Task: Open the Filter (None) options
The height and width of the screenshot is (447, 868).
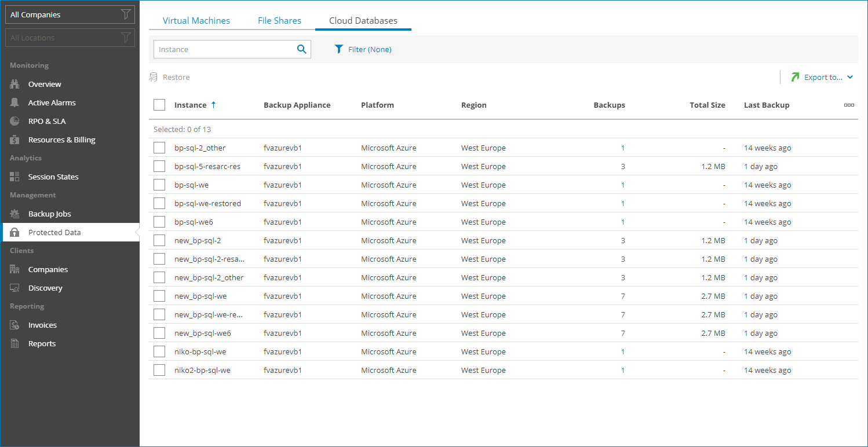Action: 363,49
